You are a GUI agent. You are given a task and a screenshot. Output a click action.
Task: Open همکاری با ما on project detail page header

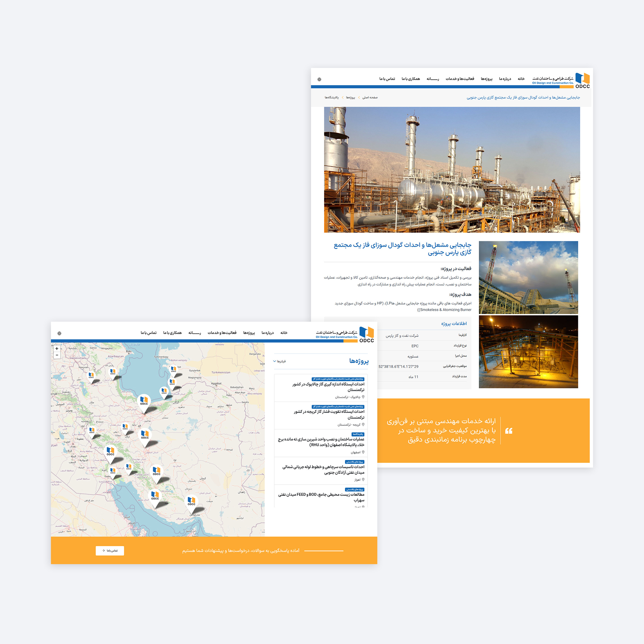(x=411, y=79)
